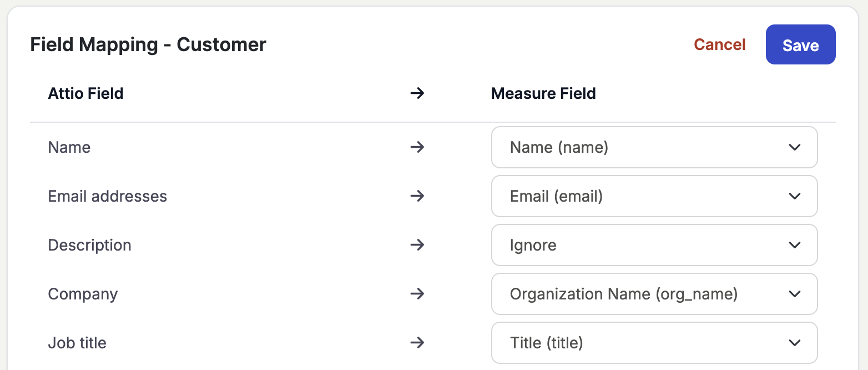Click the Save button
868x370 pixels.
point(800,45)
